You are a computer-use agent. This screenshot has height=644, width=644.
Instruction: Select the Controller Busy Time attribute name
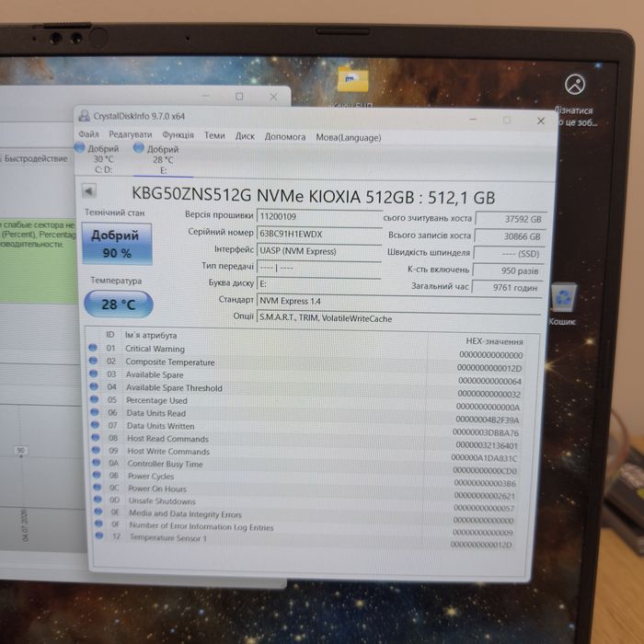[165, 464]
